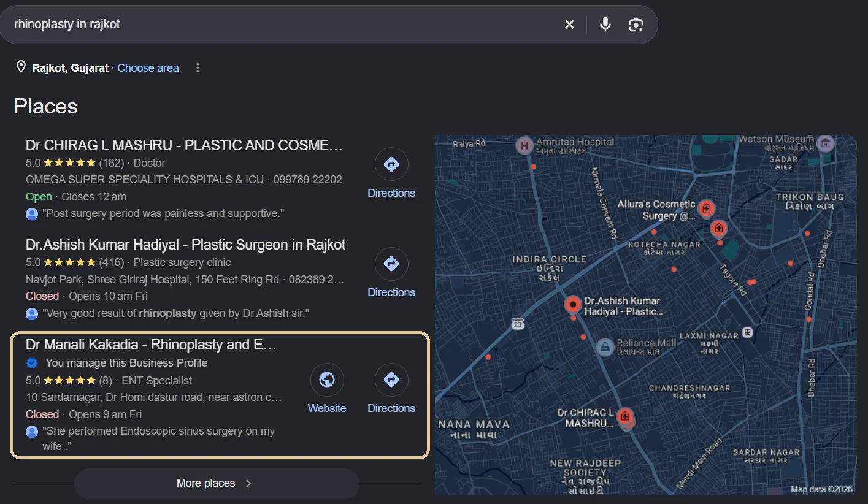Click the 'Closes 12 am' hours text
This screenshot has height=504, width=868.
click(x=94, y=197)
